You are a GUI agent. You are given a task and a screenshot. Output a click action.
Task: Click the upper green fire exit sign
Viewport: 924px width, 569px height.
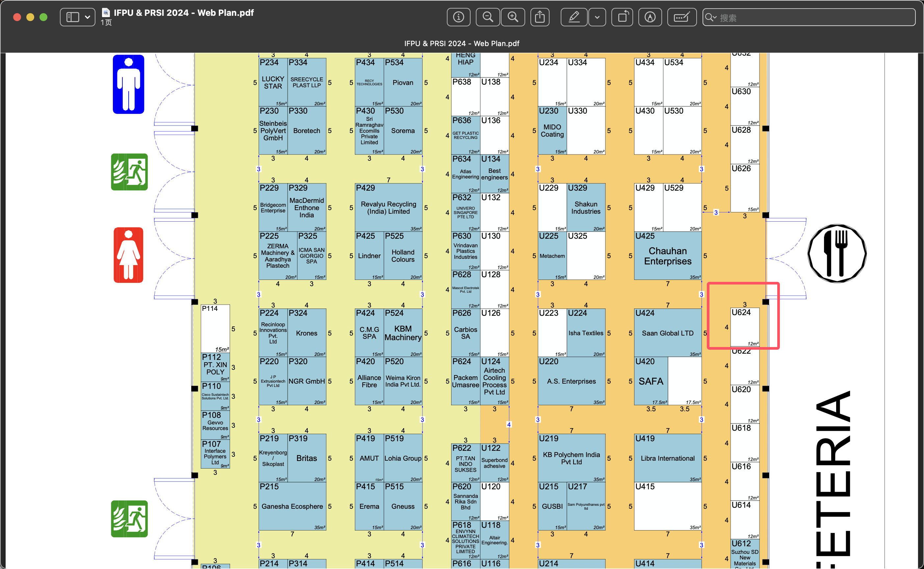tap(129, 172)
